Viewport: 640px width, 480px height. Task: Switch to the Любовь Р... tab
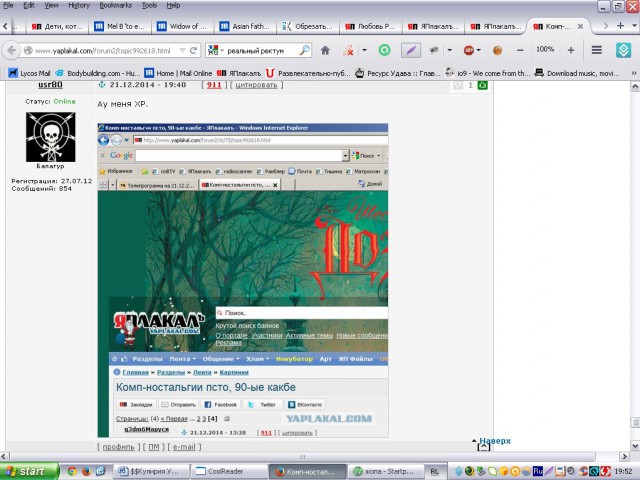[x=371, y=26]
